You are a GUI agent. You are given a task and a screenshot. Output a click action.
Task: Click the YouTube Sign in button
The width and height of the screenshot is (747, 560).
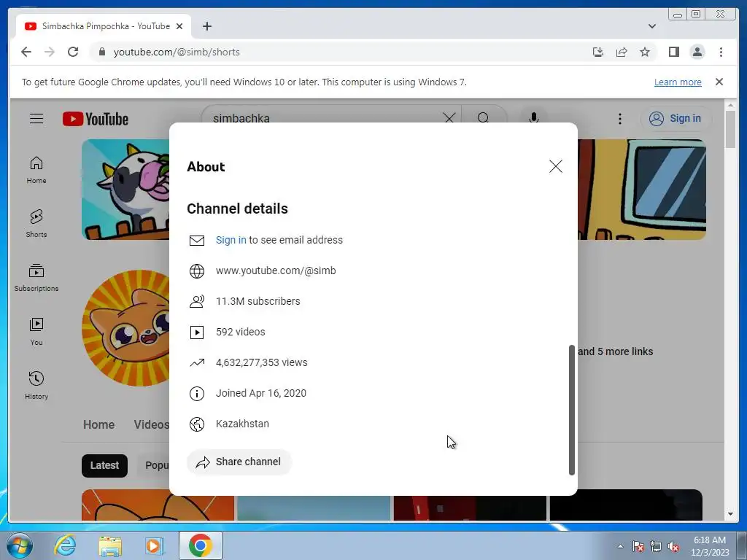[x=676, y=119]
